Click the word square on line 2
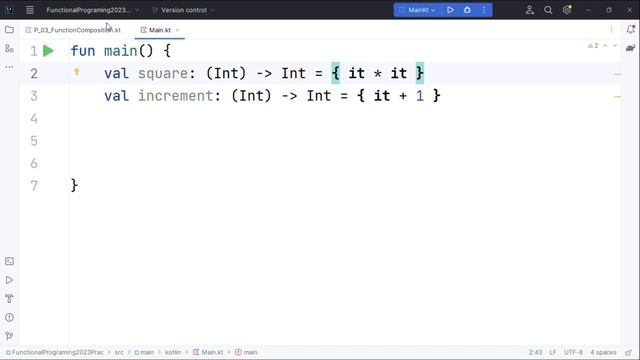Viewport: 640px width, 360px height. point(162,73)
